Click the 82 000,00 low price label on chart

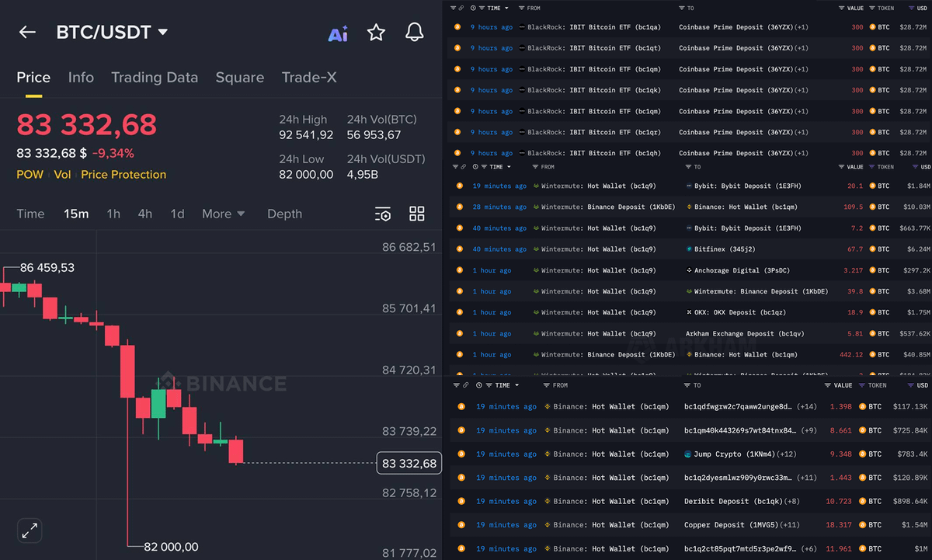click(171, 547)
